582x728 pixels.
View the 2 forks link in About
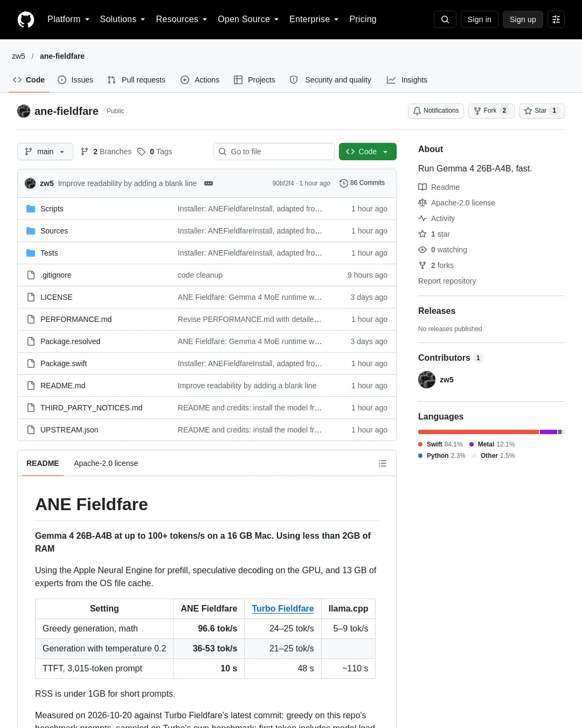coord(436,265)
